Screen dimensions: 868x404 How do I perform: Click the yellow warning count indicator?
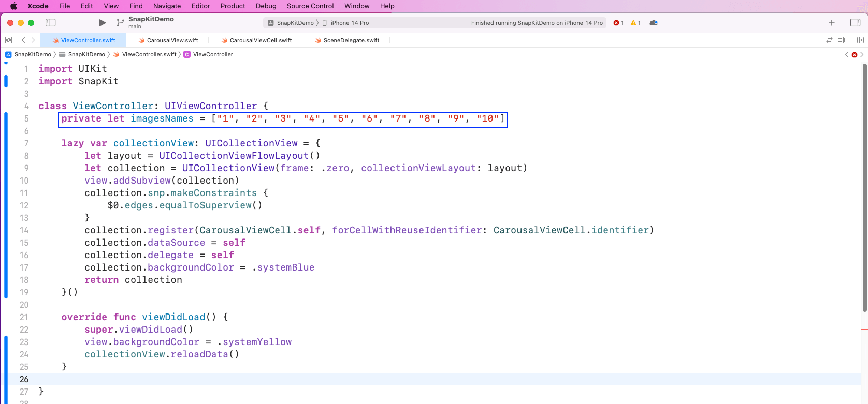(635, 23)
